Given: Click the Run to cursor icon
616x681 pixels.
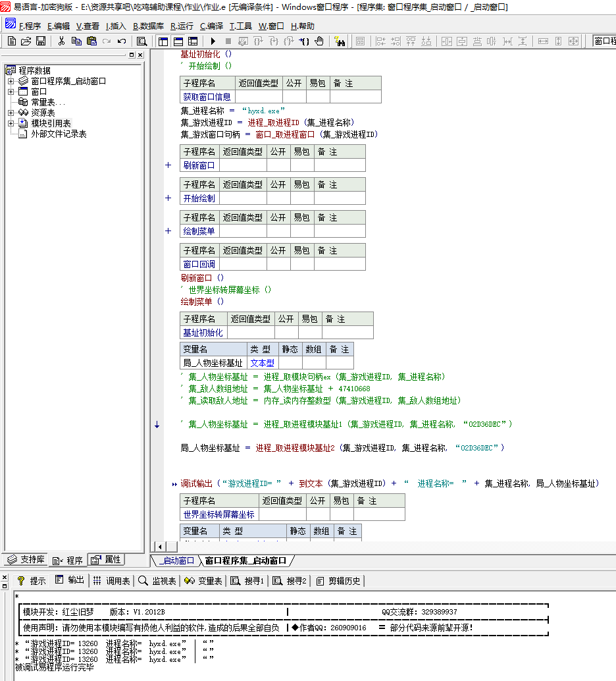Looking at the screenshot, I should [303, 41].
